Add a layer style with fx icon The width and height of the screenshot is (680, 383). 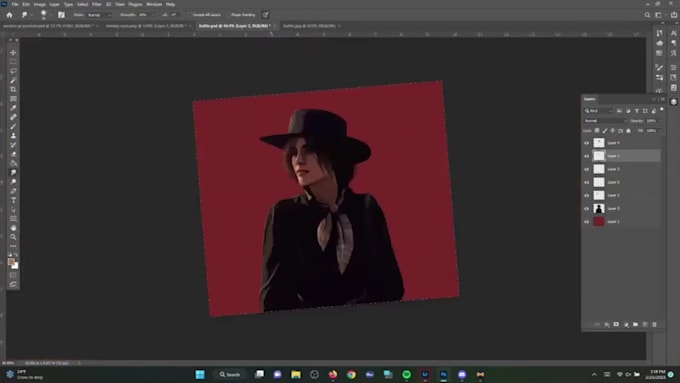click(x=607, y=324)
